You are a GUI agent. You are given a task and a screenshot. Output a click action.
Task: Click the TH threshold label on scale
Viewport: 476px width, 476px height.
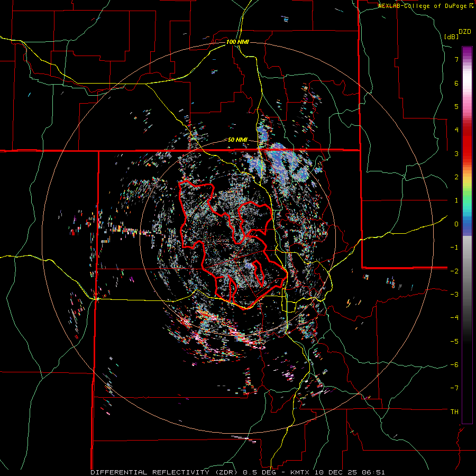point(454,412)
